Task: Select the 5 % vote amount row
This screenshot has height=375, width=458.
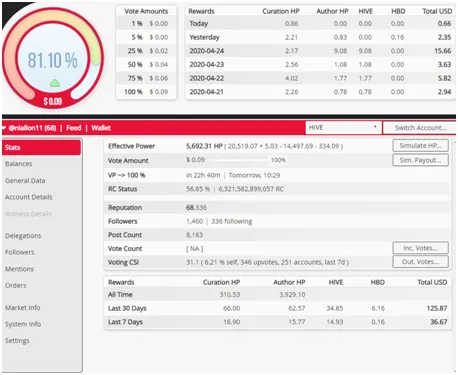Action: 146,37
